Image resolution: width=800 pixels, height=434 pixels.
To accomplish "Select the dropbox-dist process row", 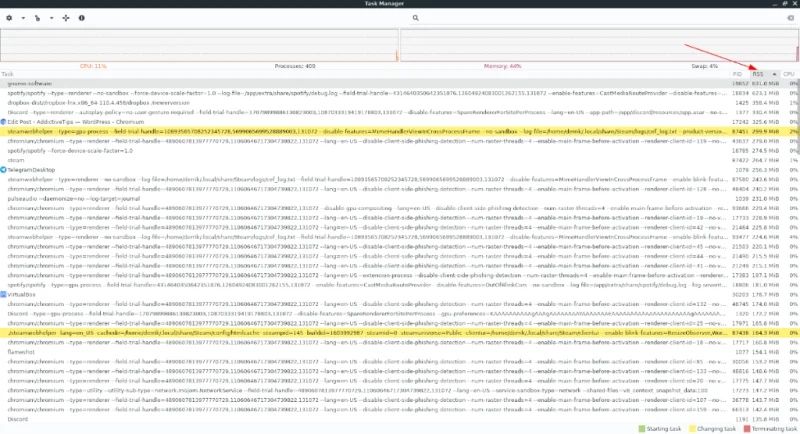I will tap(398, 103).
